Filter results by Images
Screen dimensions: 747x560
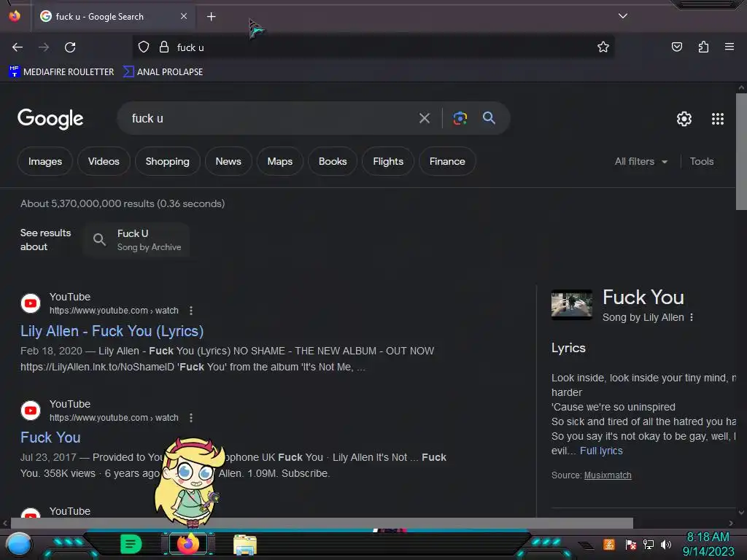(x=45, y=161)
